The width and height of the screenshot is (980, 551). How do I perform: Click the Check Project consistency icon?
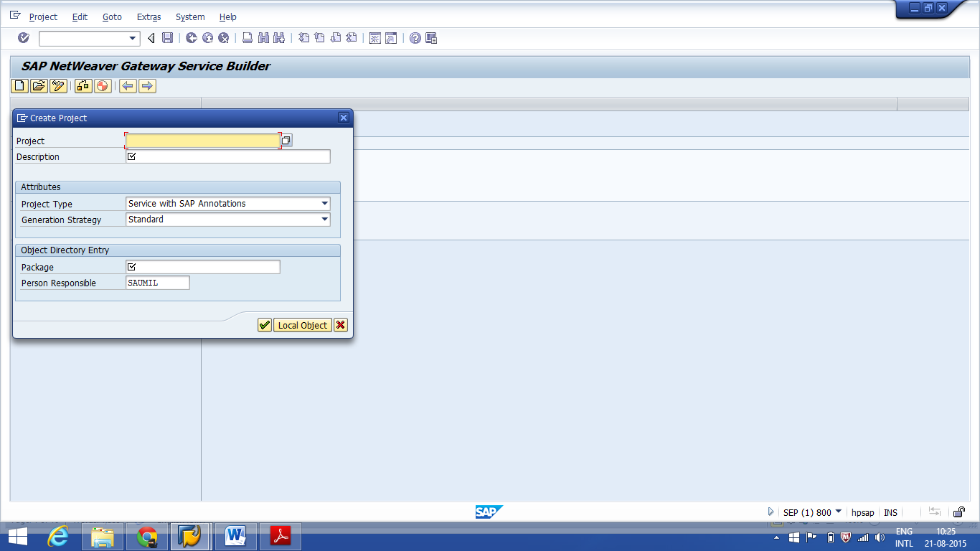(82, 86)
